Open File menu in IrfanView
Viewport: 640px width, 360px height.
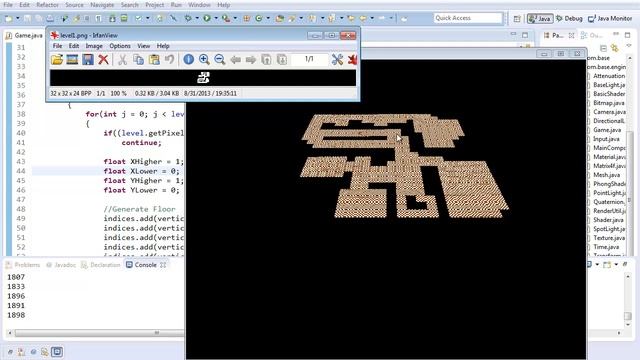(58, 46)
